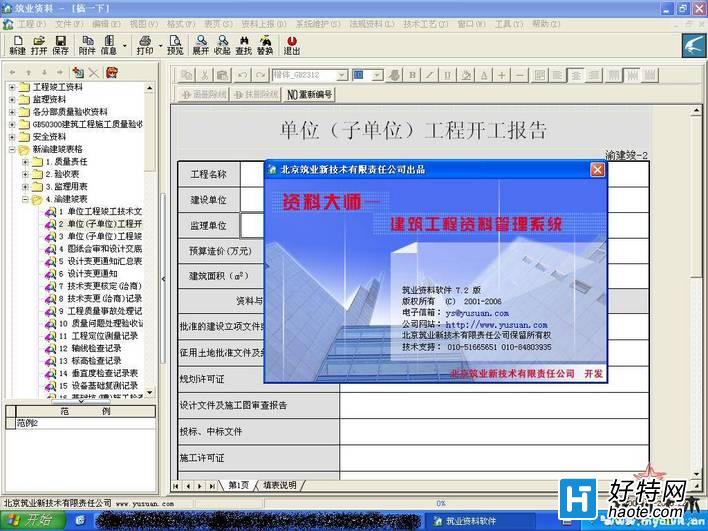Click the 预览 (Preview) toolbar icon
708x531 pixels.
pos(175,45)
